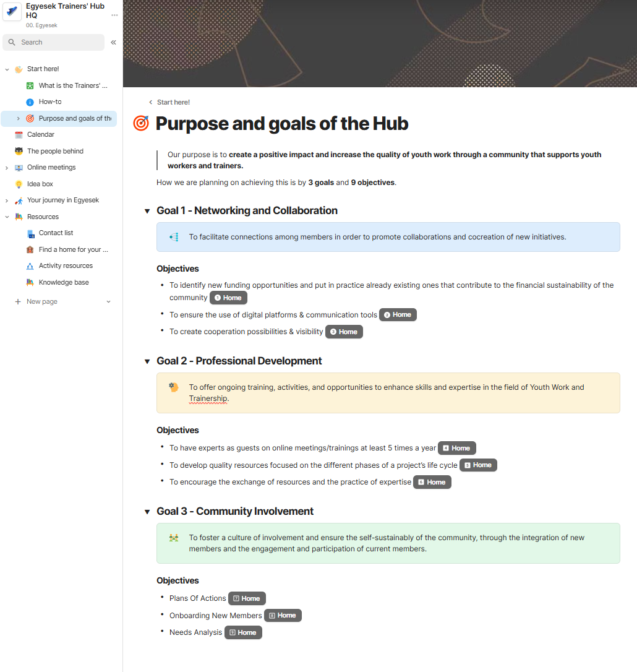Click the Calendar page icon in sidebar
The height and width of the screenshot is (672, 637).
click(19, 134)
